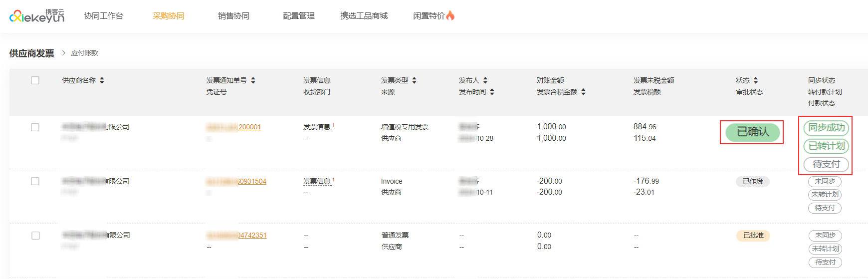Image resolution: width=868 pixels, height=279 pixels.
Task: Open invoice number ending 200001
Action: point(233,127)
